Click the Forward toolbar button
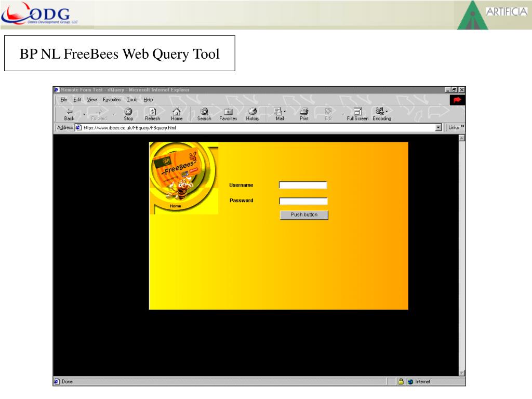532x399 pixels. [99, 114]
